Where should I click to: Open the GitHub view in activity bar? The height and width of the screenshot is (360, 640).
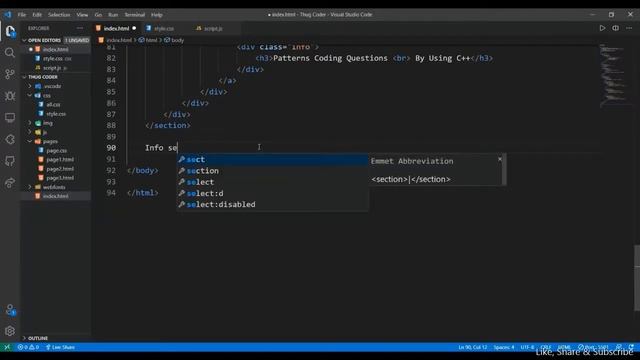10,161
